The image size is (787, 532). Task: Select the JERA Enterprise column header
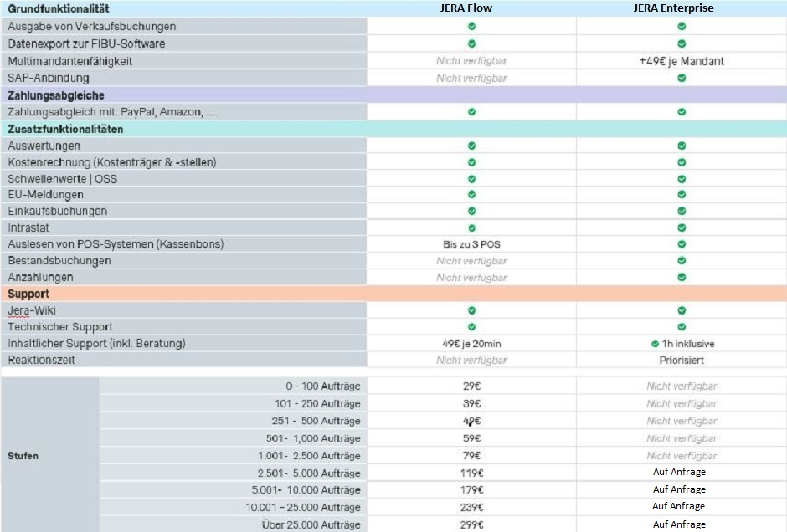click(682, 8)
